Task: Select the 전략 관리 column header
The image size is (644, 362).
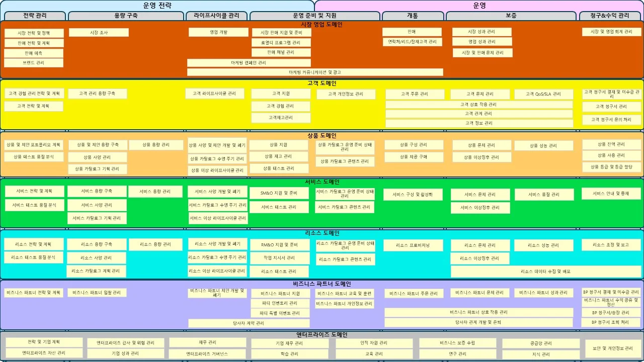Action: click(x=33, y=16)
